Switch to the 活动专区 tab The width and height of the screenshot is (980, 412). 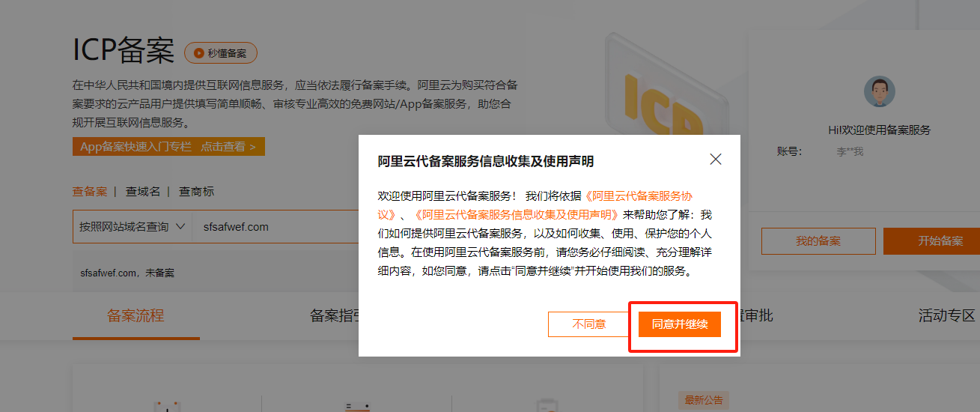pyautogui.click(x=947, y=315)
